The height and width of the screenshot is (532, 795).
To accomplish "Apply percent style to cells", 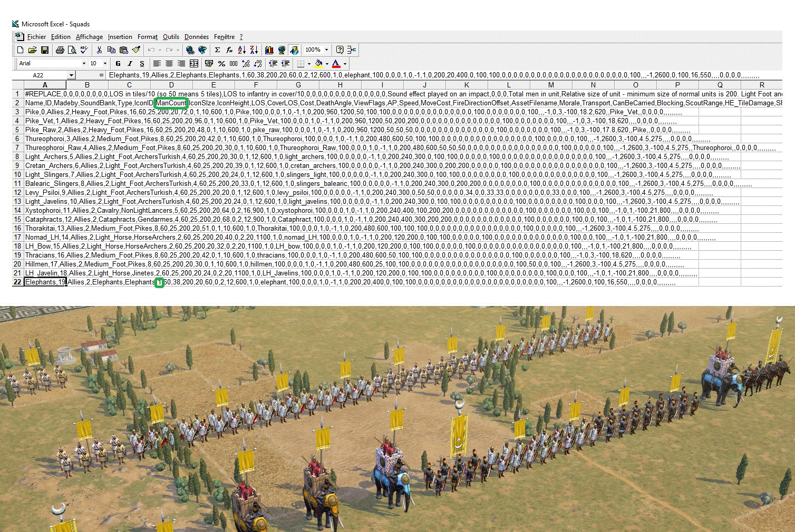I will [x=221, y=64].
